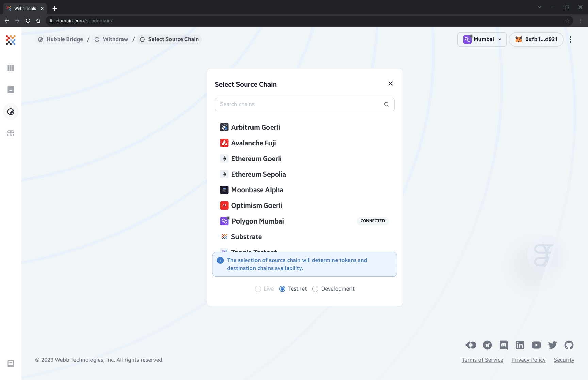Click the Moonbase Alpha chain icon
The image size is (588, 380).
click(224, 190)
